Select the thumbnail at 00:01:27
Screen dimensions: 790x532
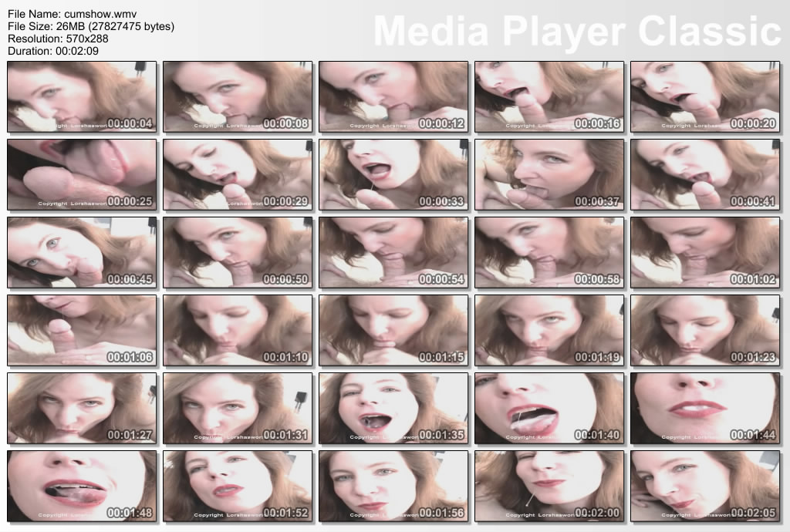[x=82, y=409]
